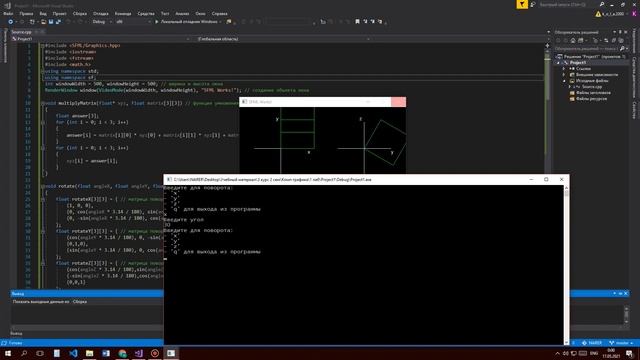Open the Средства menu
The height and width of the screenshot is (360, 640).
pyautogui.click(x=146, y=13)
